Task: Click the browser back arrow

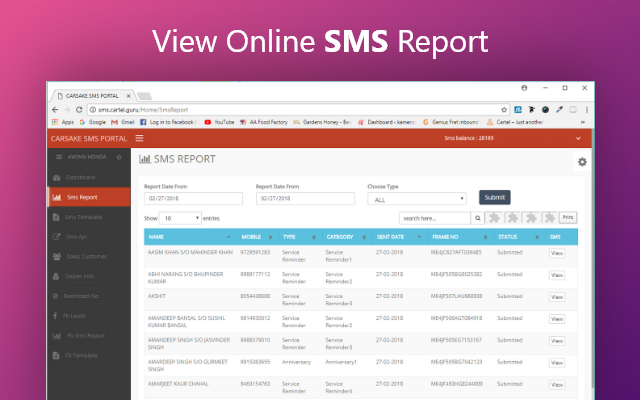Action: click(55, 110)
